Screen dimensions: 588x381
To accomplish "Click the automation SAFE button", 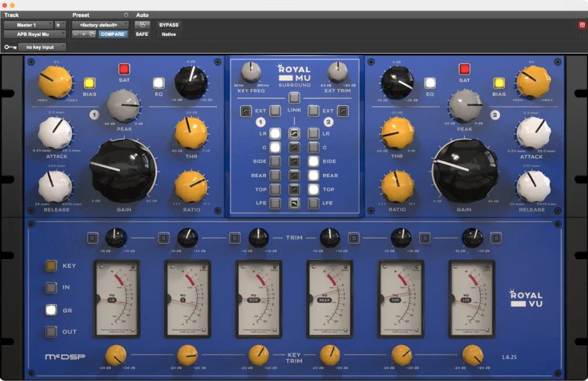I will (x=142, y=34).
